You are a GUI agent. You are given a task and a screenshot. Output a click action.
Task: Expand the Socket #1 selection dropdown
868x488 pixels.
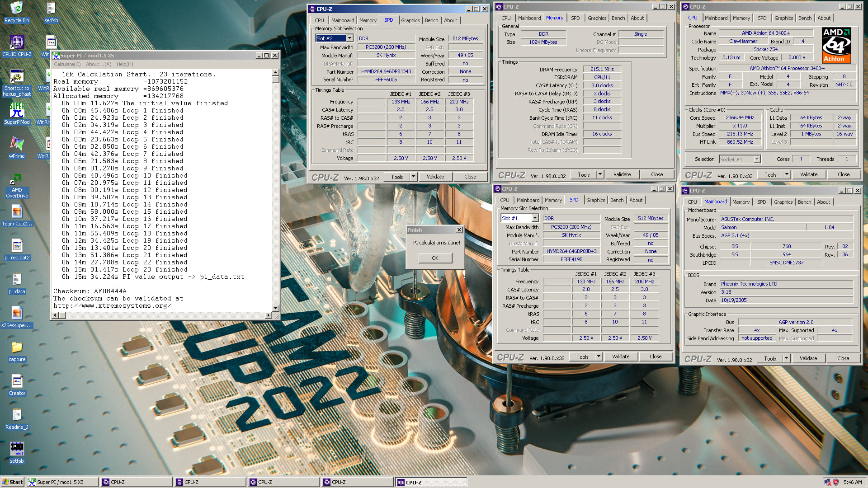[x=757, y=159]
